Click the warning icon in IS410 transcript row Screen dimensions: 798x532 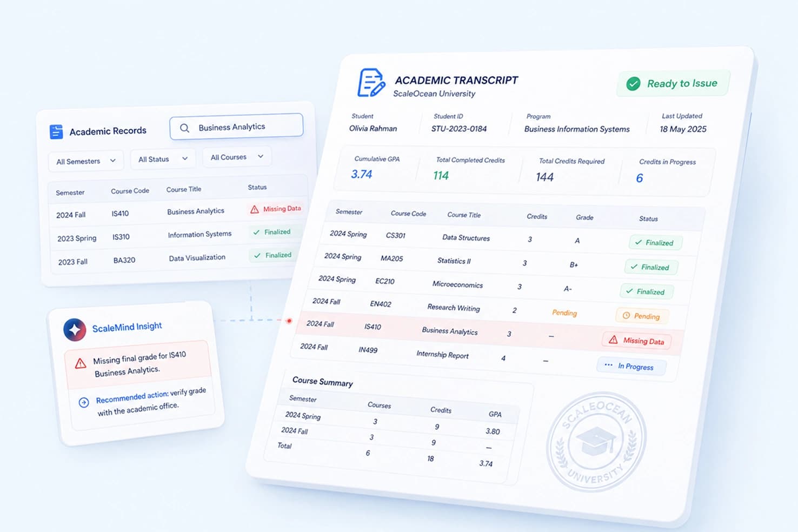tap(613, 340)
